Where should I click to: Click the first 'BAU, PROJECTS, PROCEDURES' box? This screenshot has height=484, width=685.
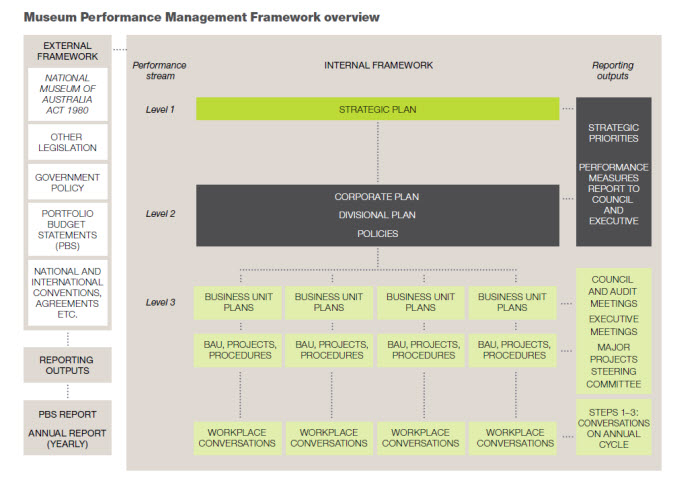[x=239, y=350]
